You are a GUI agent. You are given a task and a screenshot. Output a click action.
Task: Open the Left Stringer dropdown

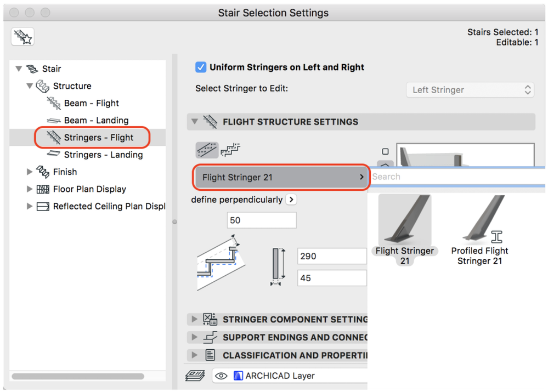pos(470,90)
